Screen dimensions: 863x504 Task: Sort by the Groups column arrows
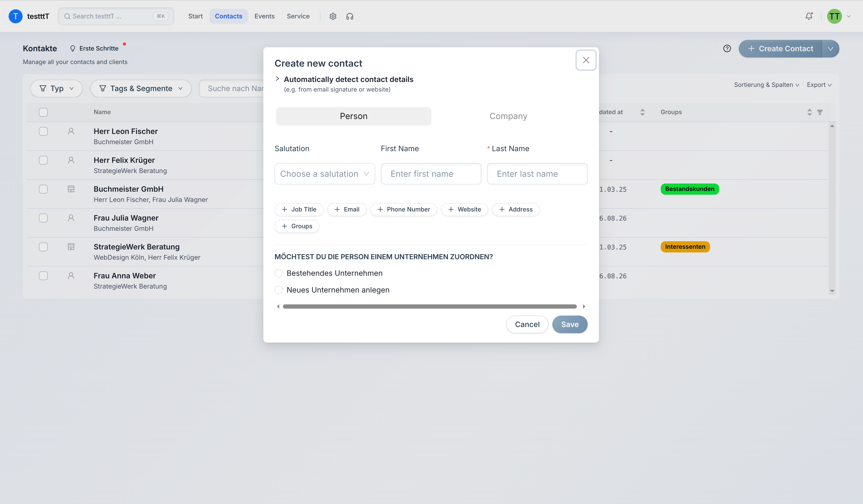coord(810,112)
